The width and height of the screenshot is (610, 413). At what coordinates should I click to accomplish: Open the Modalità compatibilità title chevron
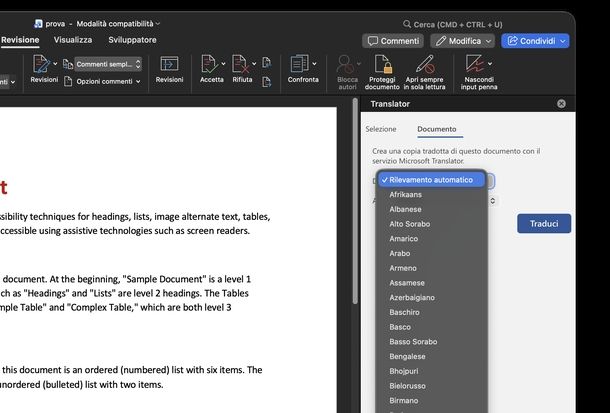(158, 24)
